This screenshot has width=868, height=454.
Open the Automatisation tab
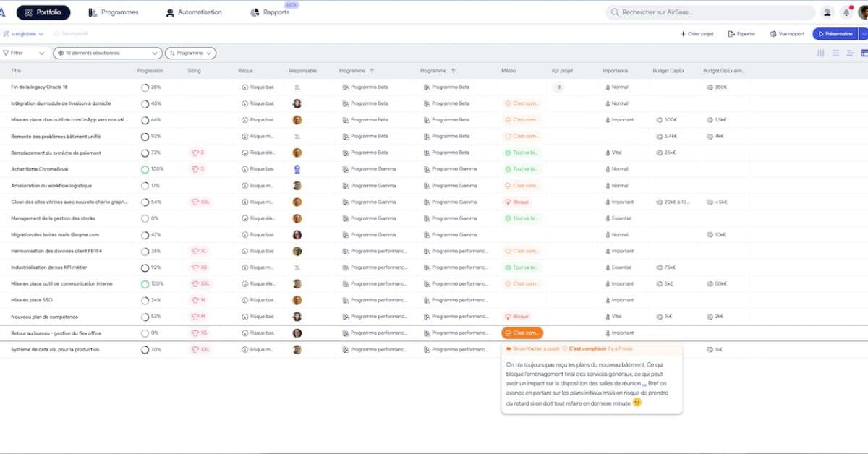tap(194, 12)
